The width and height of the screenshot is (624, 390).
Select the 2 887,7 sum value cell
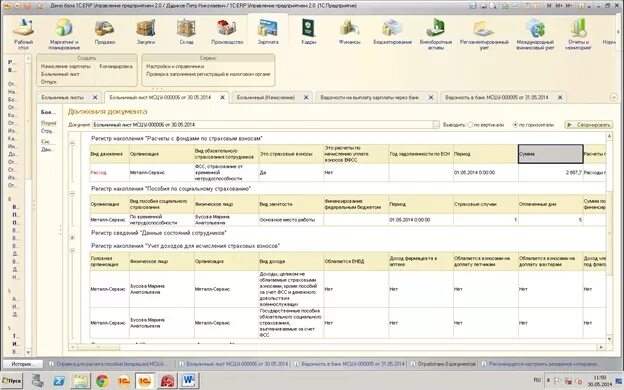tap(550, 173)
